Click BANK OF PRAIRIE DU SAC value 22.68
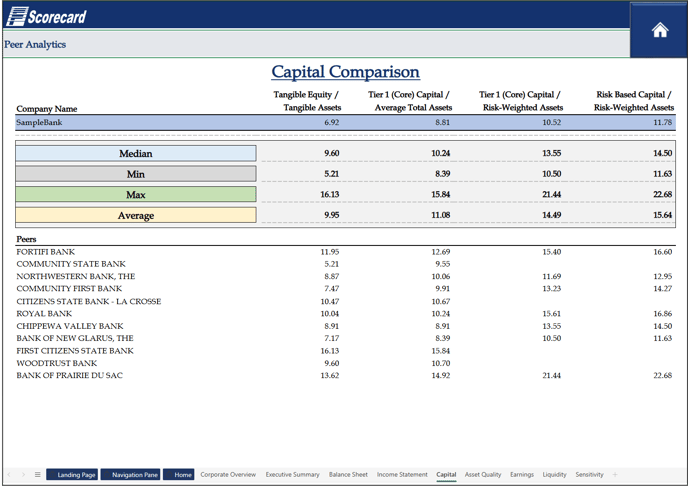Screen dimensions: 688x486 [663, 375]
